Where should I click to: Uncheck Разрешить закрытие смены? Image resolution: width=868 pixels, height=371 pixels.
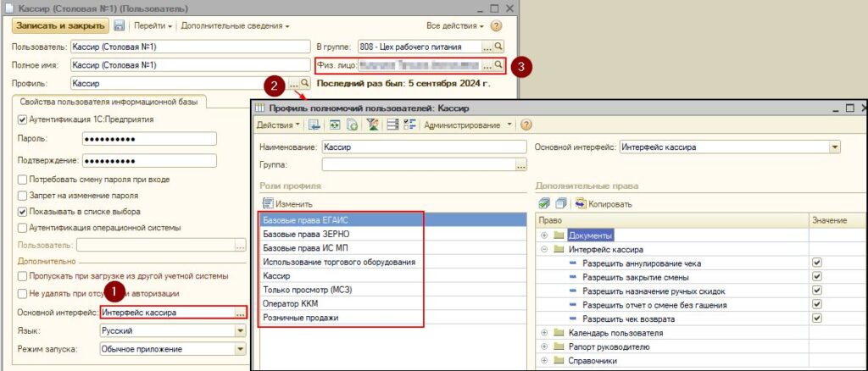[817, 276]
